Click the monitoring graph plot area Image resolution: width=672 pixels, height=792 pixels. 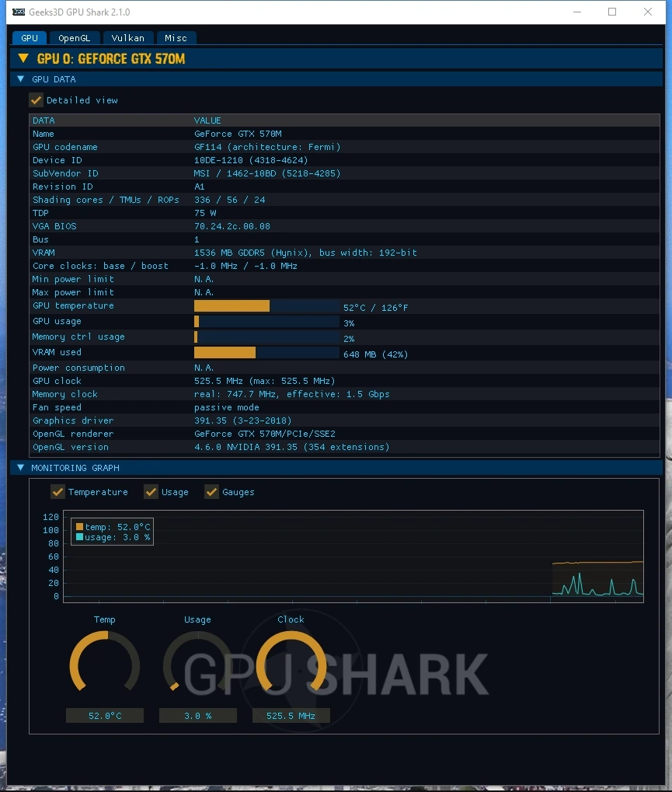pos(353,556)
